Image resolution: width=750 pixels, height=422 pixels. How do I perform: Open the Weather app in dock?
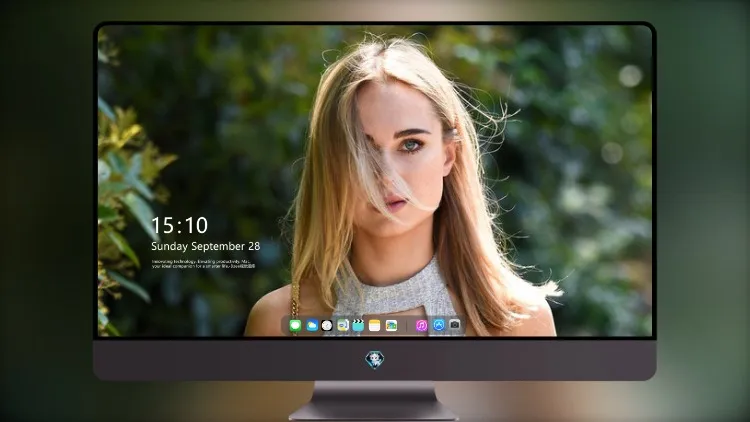[x=311, y=325]
